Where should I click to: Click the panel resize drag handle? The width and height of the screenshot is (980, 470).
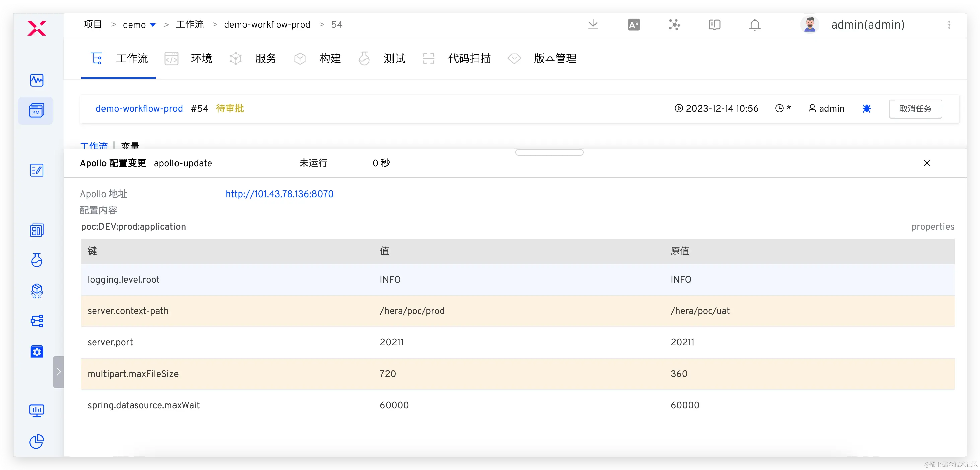(x=549, y=153)
